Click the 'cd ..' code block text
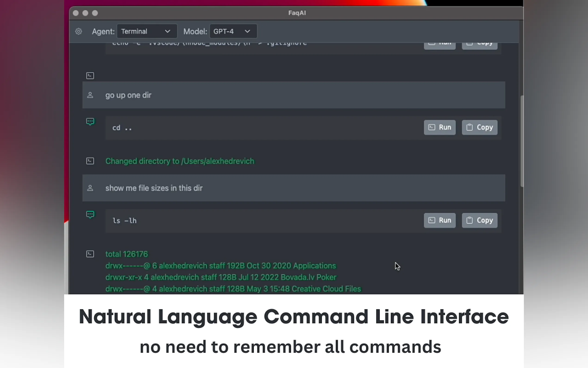Viewport: 588px width, 368px height. point(122,128)
